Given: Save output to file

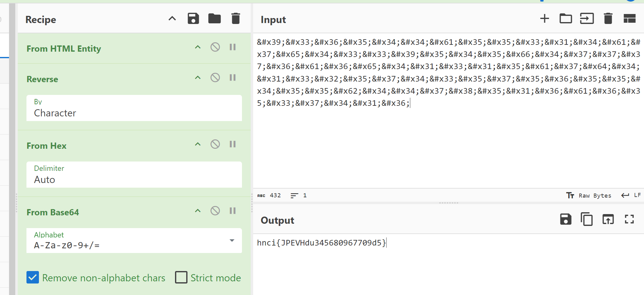Looking at the screenshot, I should point(566,219).
